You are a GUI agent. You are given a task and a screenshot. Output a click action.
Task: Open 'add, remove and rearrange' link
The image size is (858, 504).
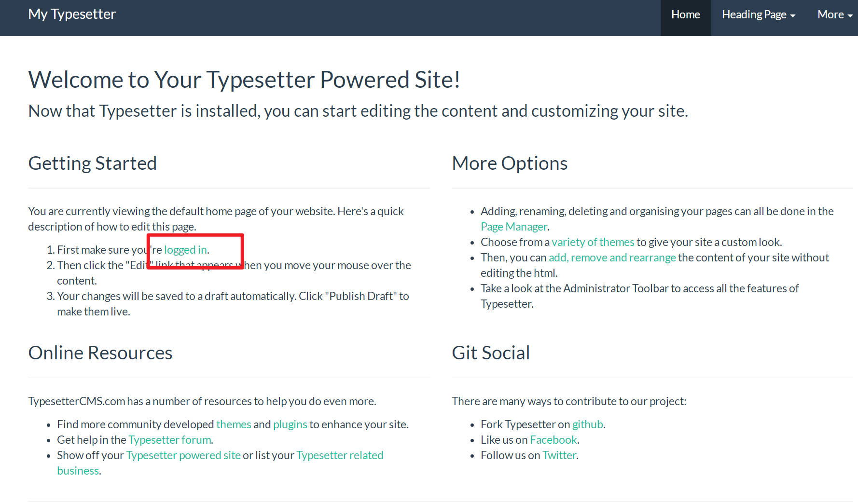(612, 258)
